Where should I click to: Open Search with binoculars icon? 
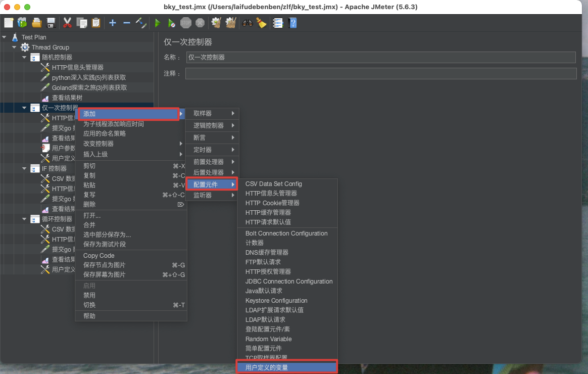(248, 23)
